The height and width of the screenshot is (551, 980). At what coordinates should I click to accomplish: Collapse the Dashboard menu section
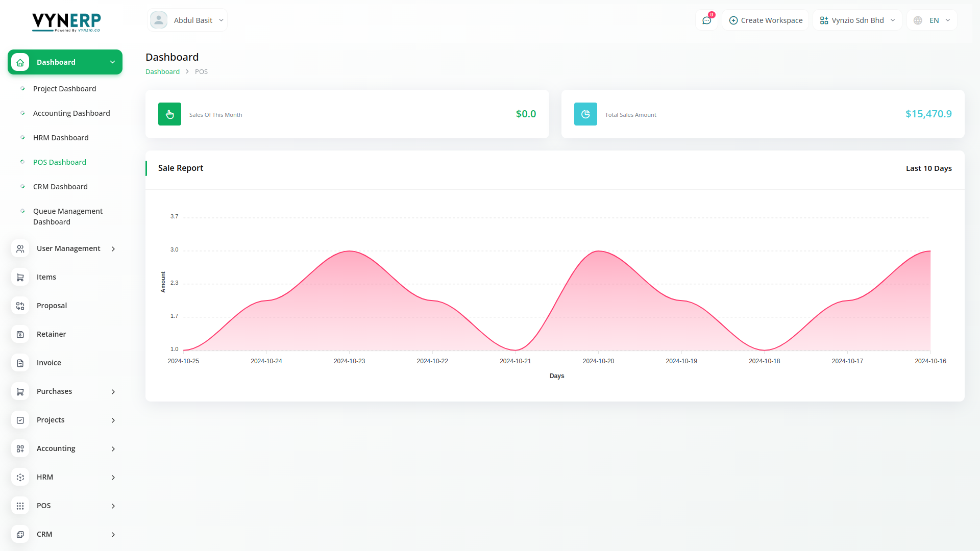click(112, 62)
